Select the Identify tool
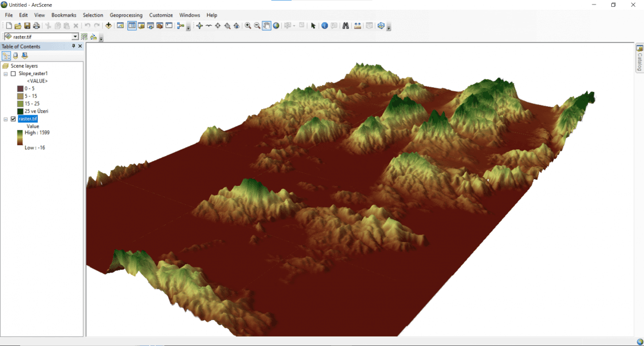 324,26
